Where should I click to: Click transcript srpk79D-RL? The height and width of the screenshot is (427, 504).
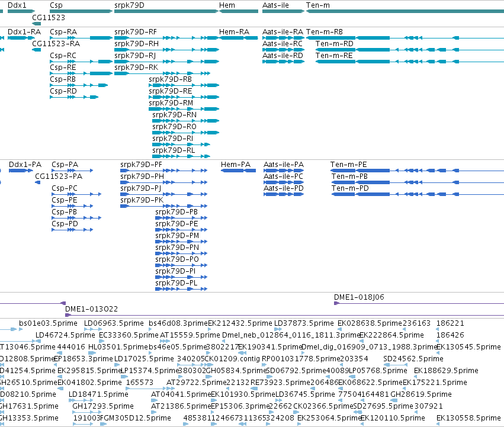click(x=174, y=151)
